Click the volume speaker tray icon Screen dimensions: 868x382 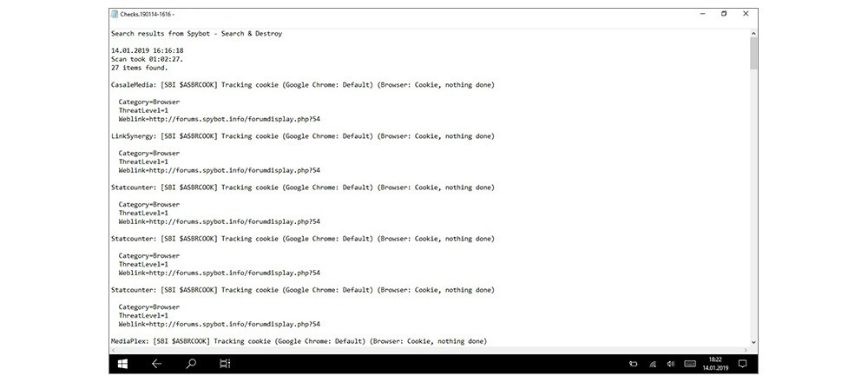670,365
